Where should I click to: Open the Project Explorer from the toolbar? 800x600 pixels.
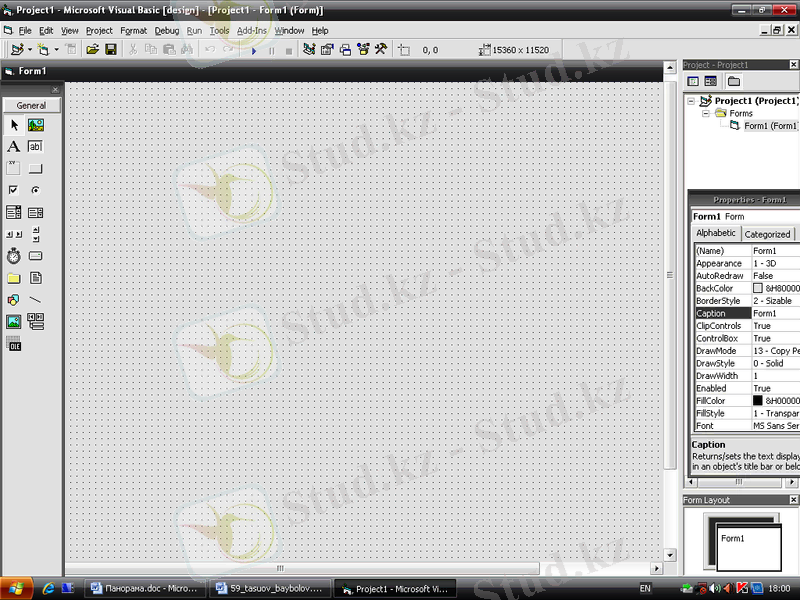pyautogui.click(x=309, y=49)
